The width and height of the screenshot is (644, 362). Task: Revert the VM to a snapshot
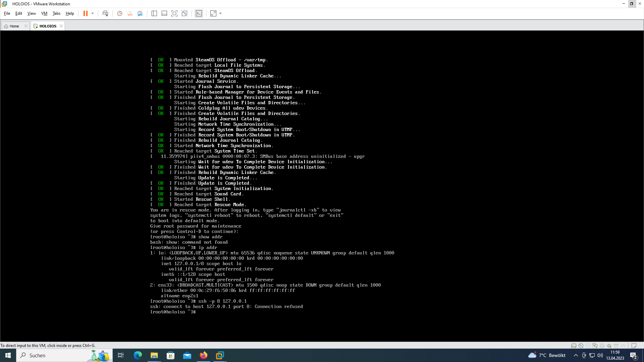click(130, 13)
